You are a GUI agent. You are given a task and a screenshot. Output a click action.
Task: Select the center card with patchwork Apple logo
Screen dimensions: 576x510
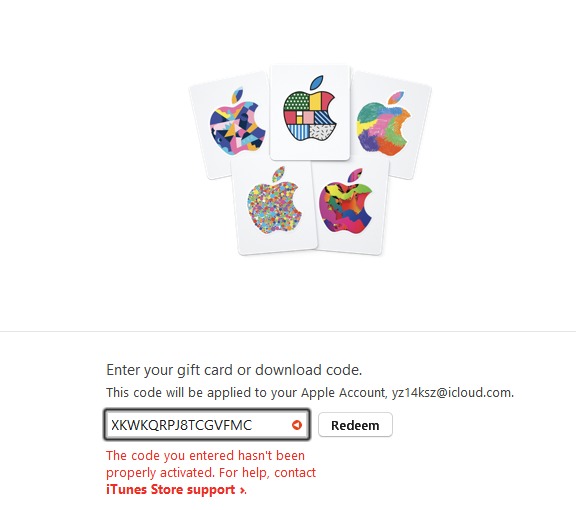(310, 112)
